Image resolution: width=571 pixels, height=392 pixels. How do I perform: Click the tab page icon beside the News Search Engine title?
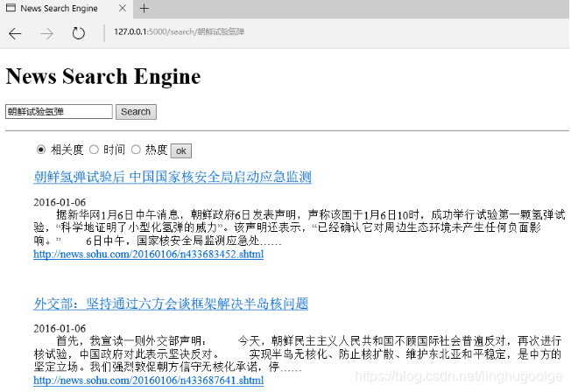pyautogui.click(x=11, y=8)
